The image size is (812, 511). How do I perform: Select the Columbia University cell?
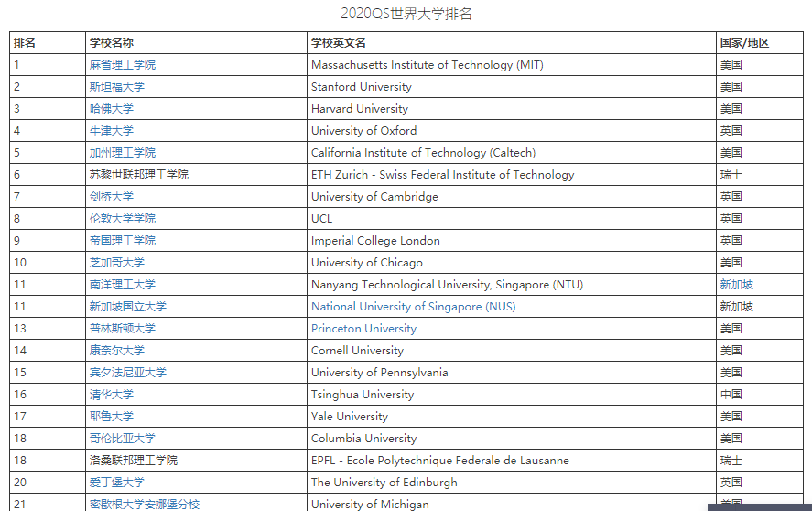512,439
